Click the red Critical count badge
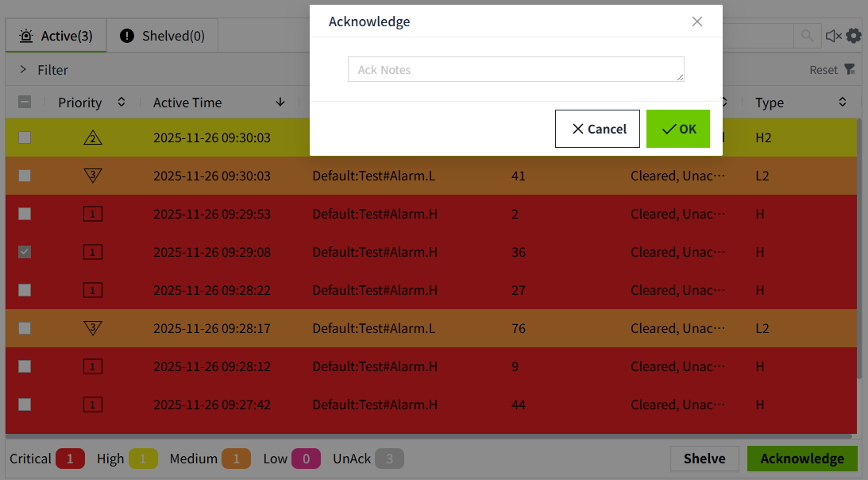The height and width of the screenshot is (480, 868). (70, 459)
